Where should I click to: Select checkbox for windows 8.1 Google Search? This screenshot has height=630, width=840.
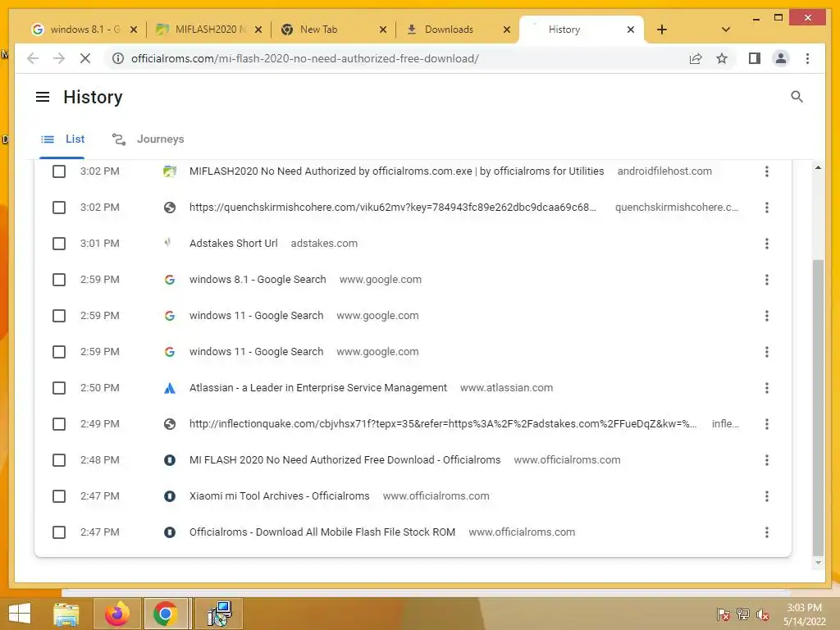[59, 280]
